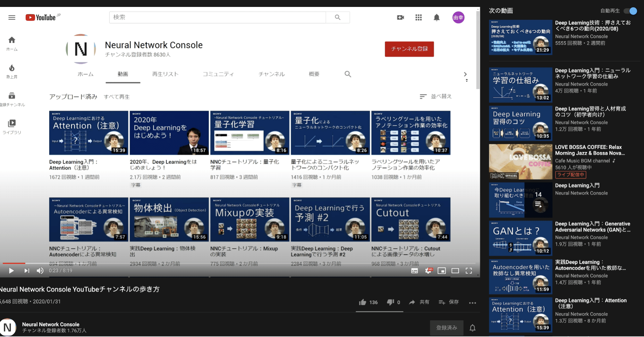Share the video via 共有

point(419,302)
